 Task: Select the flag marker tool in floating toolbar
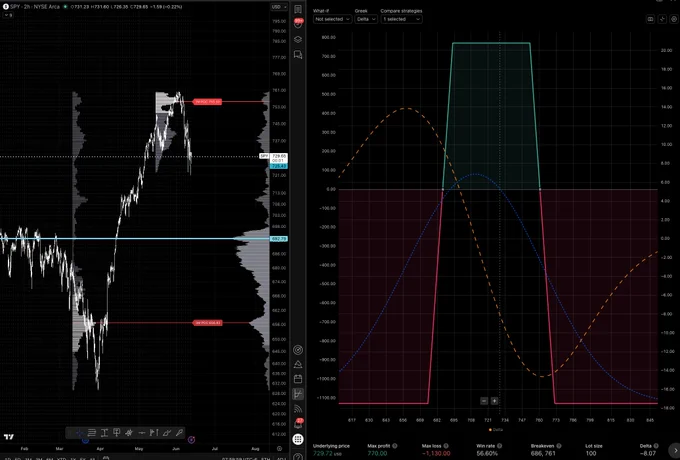(x=154, y=433)
